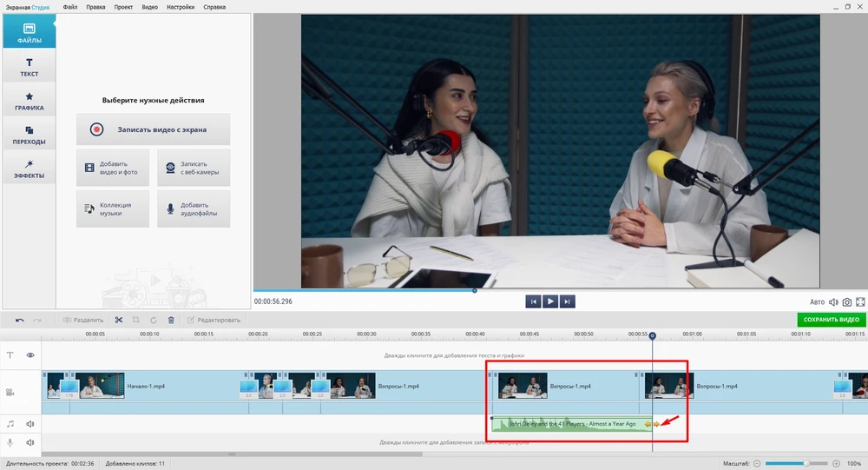Zoom in the timeline with plus icon
868x470 pixels.
837,464
